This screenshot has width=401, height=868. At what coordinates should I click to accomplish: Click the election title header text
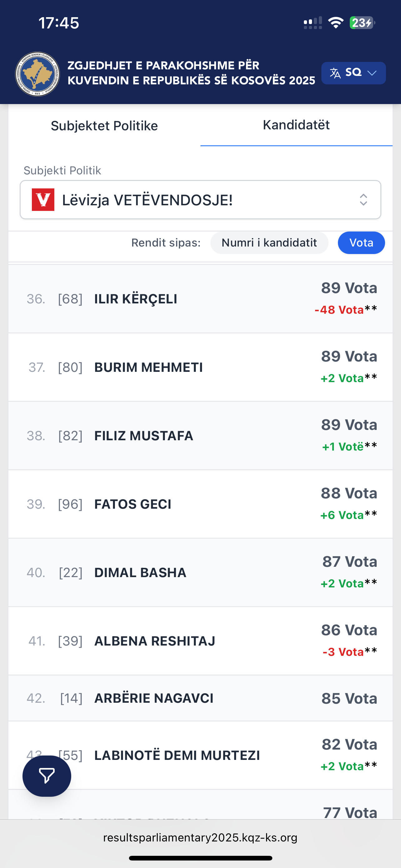click(x=191, y=73)
